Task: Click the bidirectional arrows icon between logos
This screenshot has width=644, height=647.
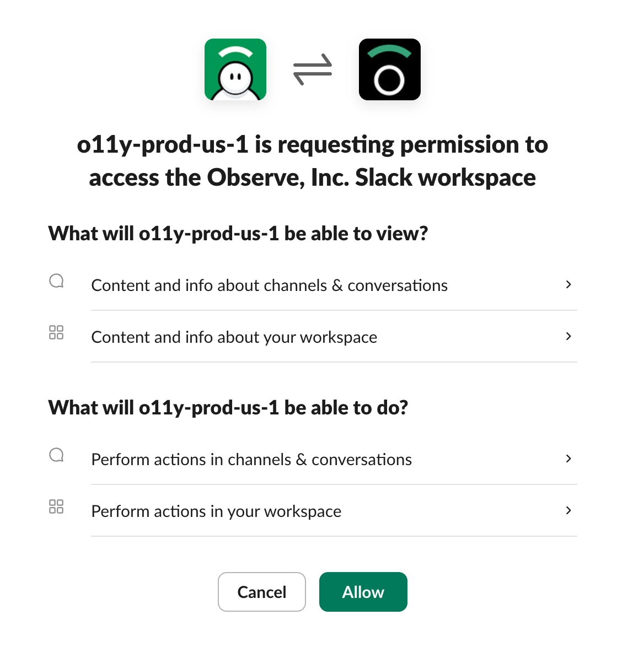Action: click(313, 69)
